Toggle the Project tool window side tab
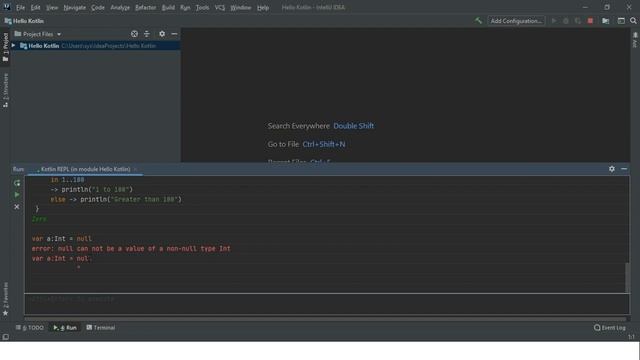Viewport: 640px width, 360px height. [5, 47]
